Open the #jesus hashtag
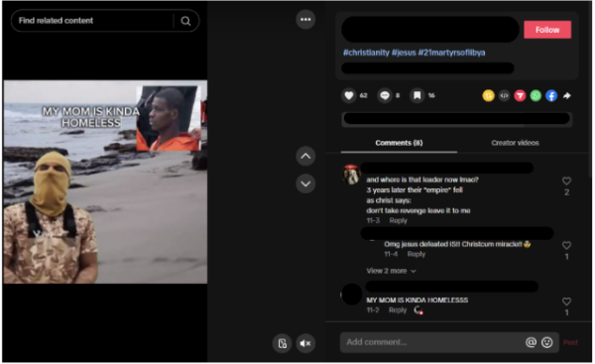Screen dimensions: 595x364 (x=404, y=53)
